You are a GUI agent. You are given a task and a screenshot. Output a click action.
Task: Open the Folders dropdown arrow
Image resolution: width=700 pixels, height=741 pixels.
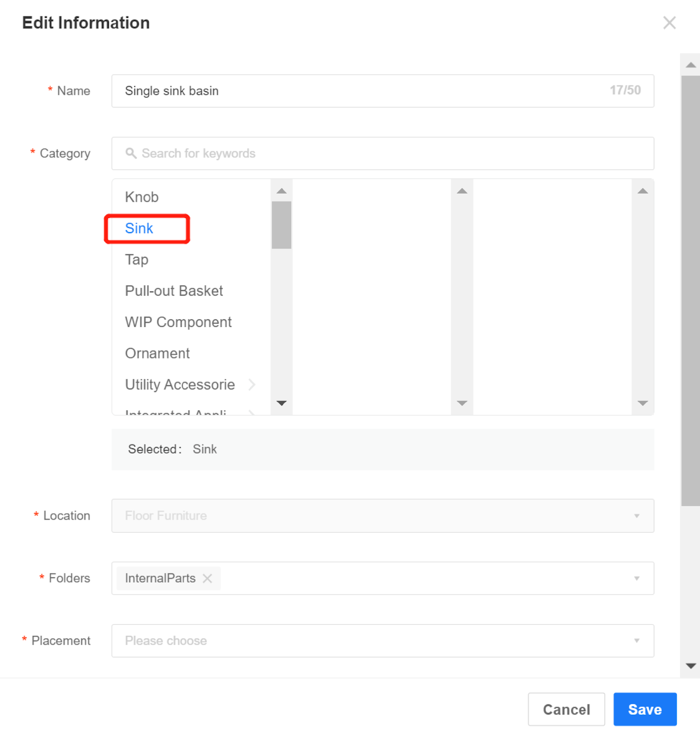point(637,578)
